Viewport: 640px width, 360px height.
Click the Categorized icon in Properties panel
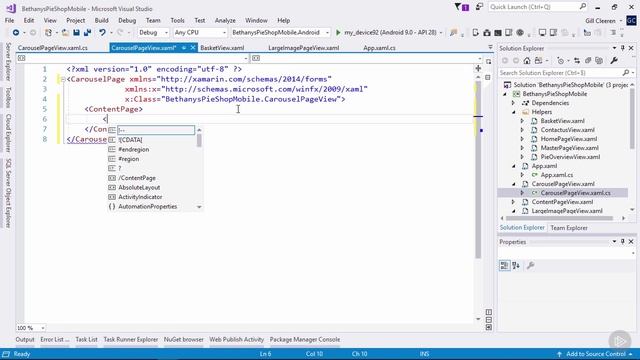tap(504, 266)
